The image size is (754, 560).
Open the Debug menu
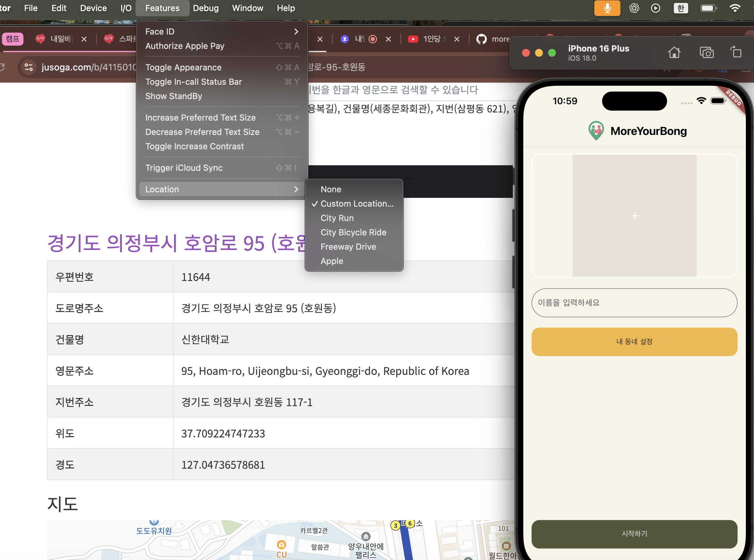tap(205, 8)
